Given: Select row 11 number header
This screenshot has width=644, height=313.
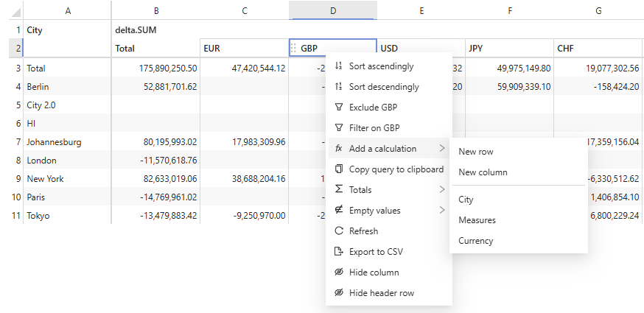Looking at the screenshot, I should [x=15, y=215].
